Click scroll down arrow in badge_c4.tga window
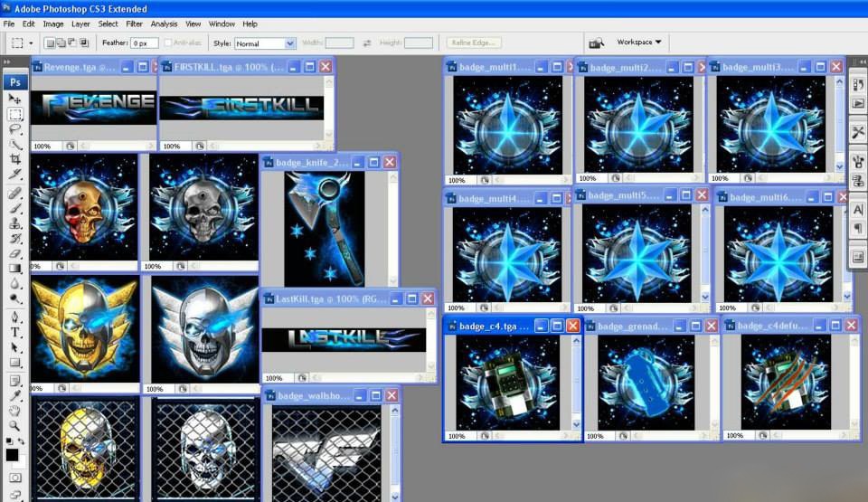This screenshot has height=502, width=868. (x=576, y=424)
